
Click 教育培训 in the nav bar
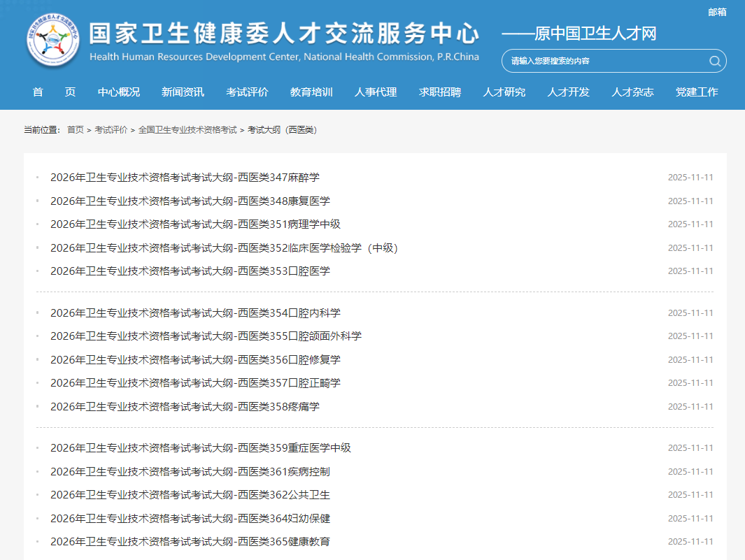[x=311, y=92]
